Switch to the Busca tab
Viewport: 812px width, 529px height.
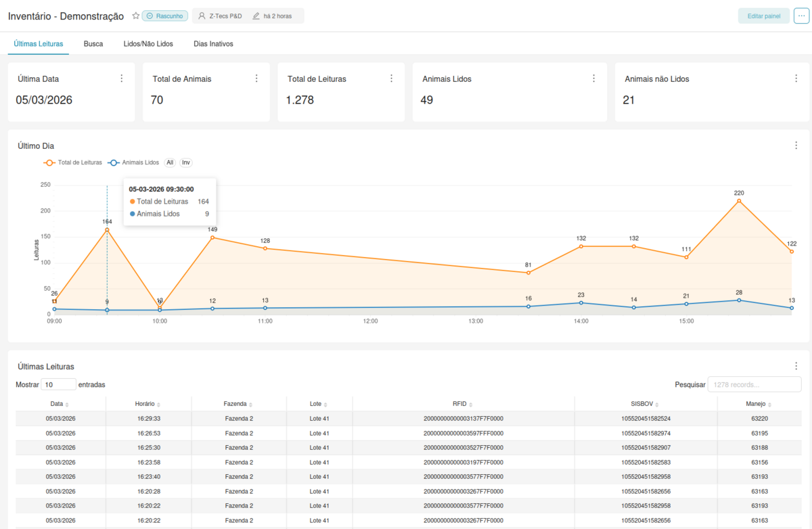tap(93, 43)
